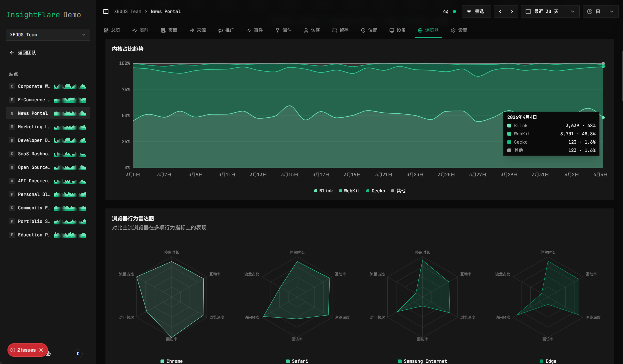
Task: Select E-Commerce site in sidebar
Action: (48, 100)
